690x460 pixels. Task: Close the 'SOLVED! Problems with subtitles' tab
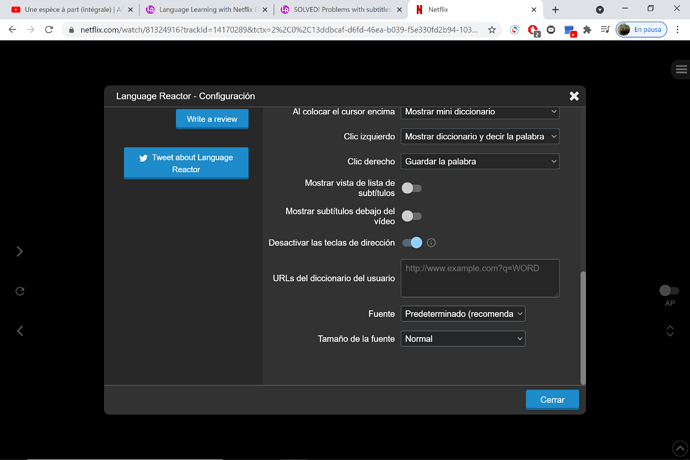400,9
